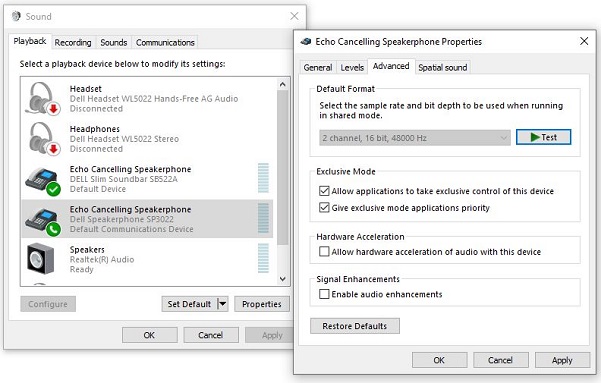This screenshot has width=601, height=383.
Task: Select the Headset device icon
Action: point(42,99)
